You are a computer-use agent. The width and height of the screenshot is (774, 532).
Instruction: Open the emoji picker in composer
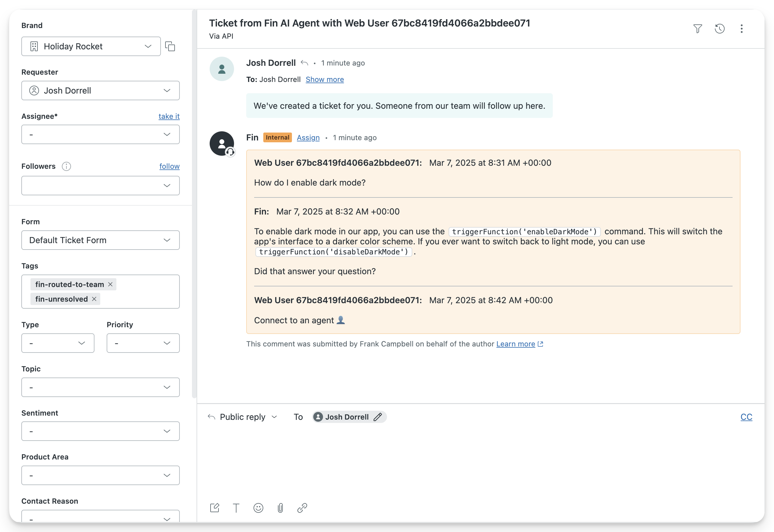tap(258, 508)
